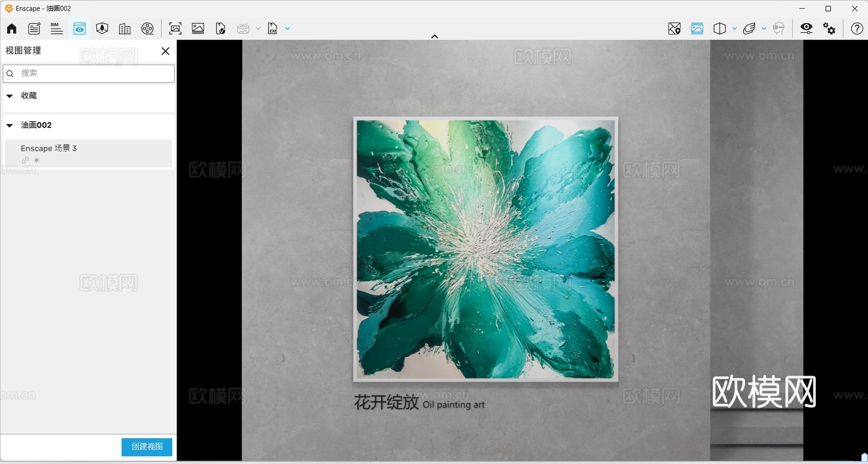Open the Home icon in the toolbar
Image resolution: width=868 pixels, height=464 pixels.
tap(12, 28)
